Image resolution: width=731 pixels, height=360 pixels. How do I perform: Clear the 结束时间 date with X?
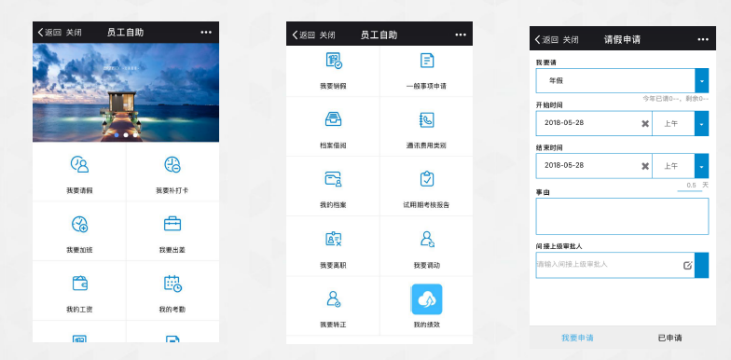pyautogui.click(x=645, y=166)
